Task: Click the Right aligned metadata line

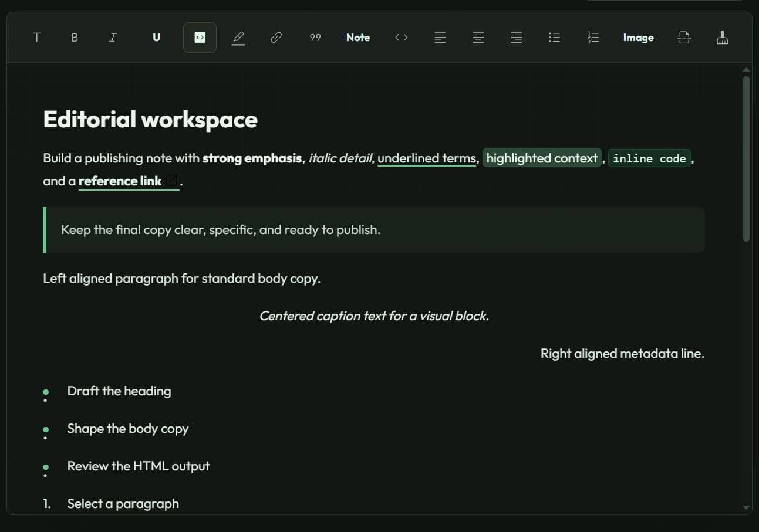Action: 622,354
